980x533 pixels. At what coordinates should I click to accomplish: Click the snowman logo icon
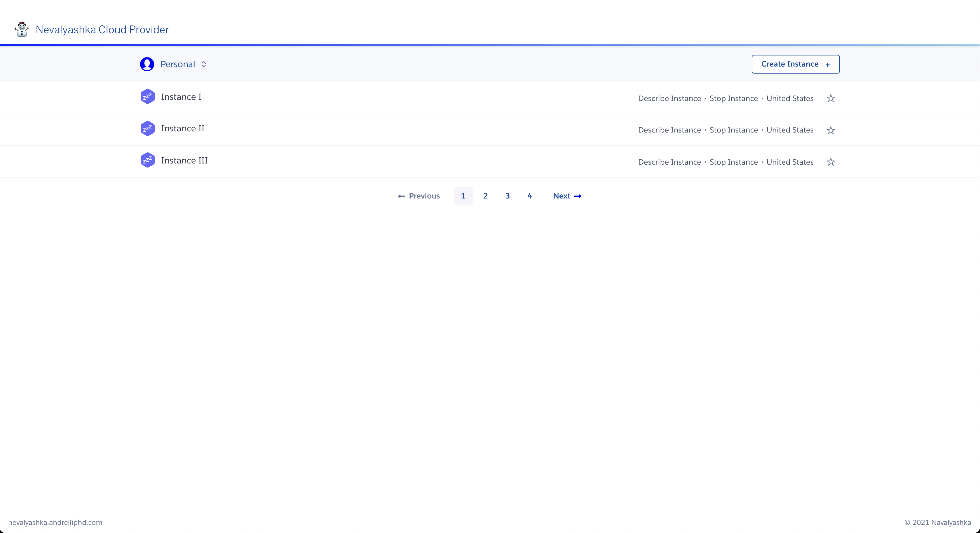click(x=22, y=29)
